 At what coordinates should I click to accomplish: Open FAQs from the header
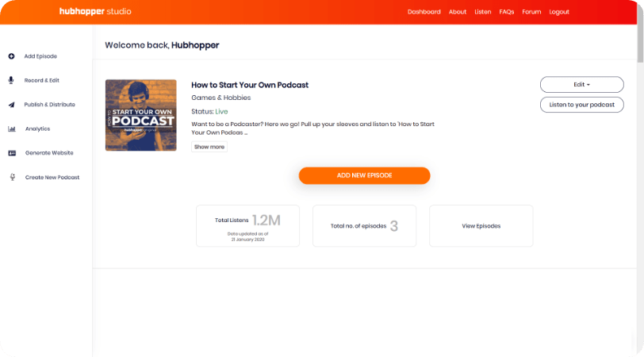click(507, 12)
